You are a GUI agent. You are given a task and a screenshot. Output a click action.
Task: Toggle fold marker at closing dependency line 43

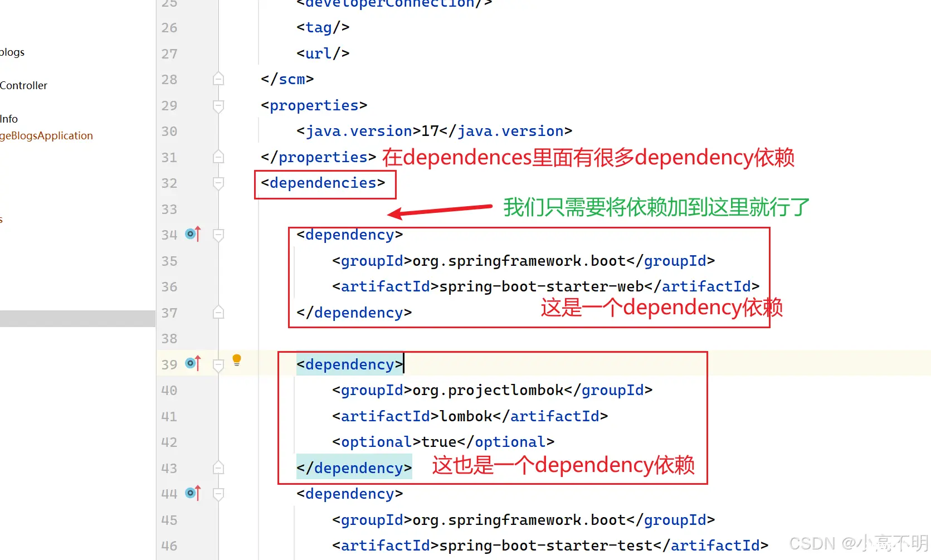(x=218, y=468)
